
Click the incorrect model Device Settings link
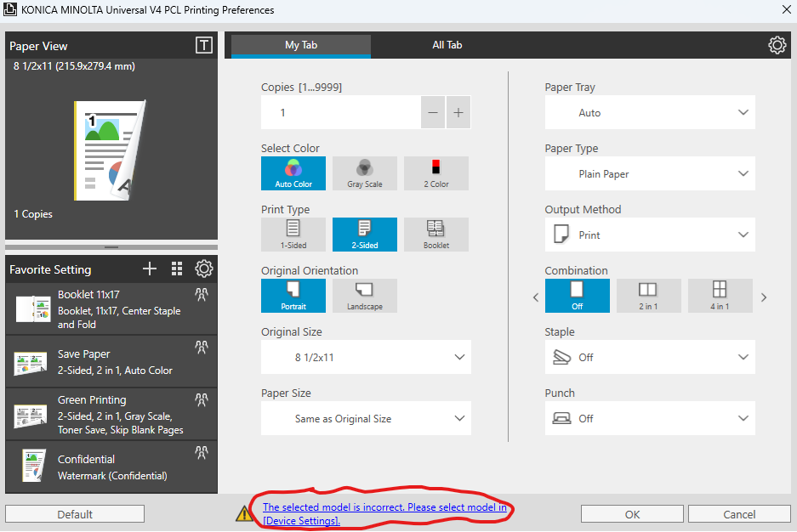pyautogui.click(x=384, y=513)
